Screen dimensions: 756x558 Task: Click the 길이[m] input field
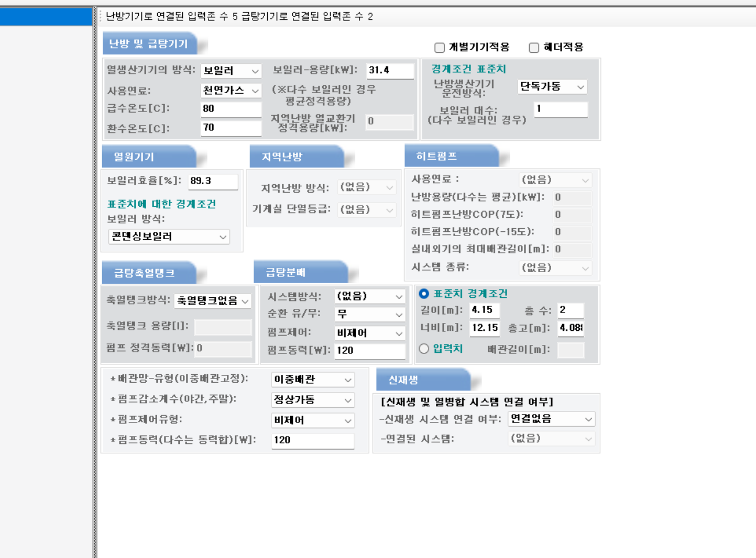[x=484, y=310]
